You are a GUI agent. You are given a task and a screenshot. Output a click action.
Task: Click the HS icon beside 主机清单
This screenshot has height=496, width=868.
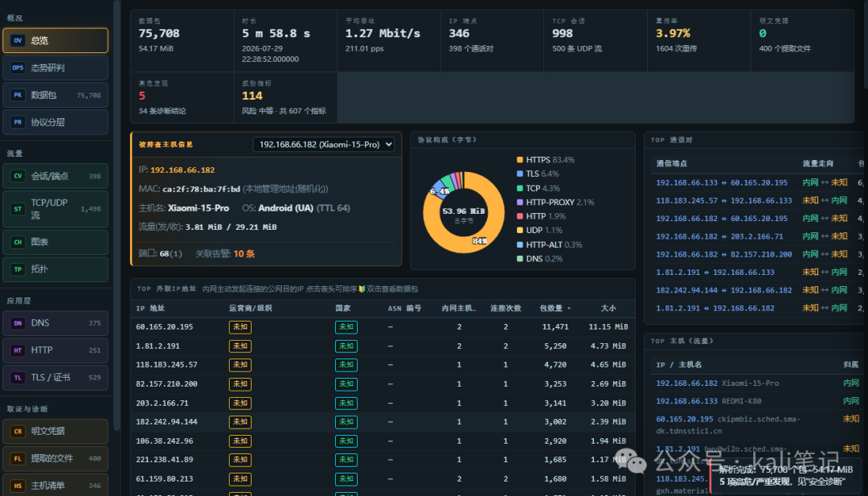tap(18, 486)
